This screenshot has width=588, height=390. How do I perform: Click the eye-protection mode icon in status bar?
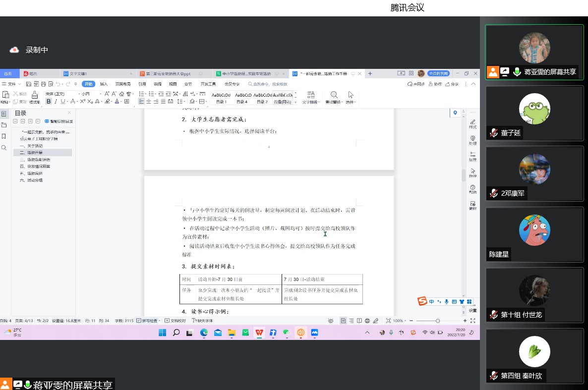[331, 321]
